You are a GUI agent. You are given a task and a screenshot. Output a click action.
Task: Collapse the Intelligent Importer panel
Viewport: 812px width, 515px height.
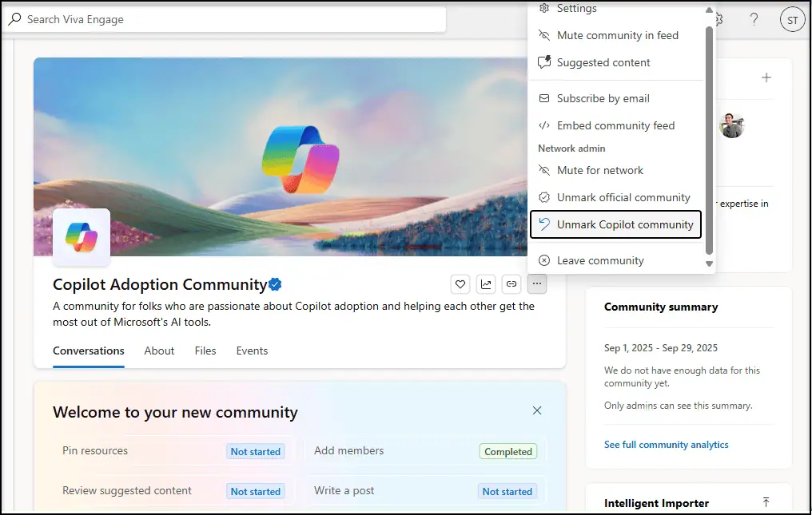point(766,501)
